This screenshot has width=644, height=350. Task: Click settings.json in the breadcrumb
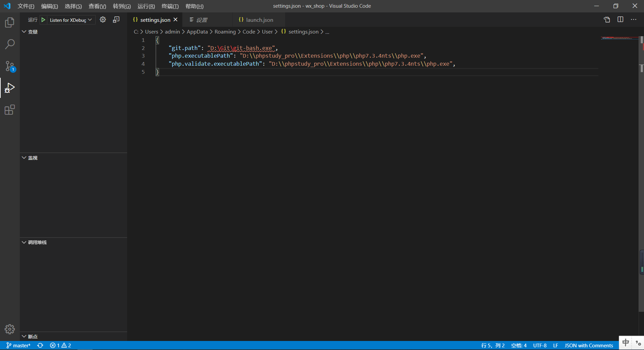pyautogui.click(x=304, y=32)
